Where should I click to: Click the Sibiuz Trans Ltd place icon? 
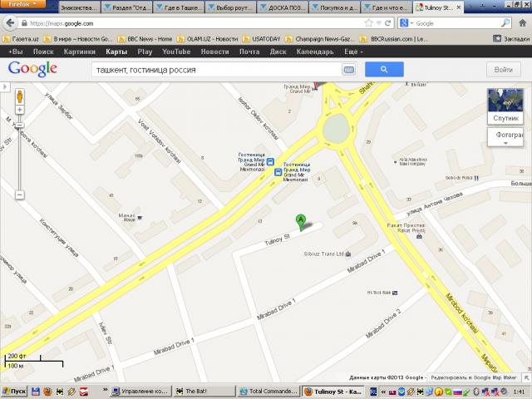[x=347, y=254]
